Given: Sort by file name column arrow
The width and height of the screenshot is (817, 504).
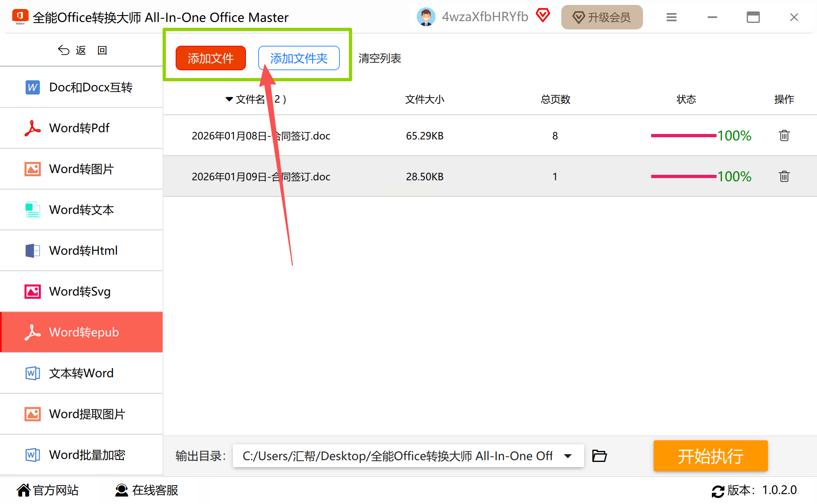Looking at the screenshot, I should click(x=229, y=99).
